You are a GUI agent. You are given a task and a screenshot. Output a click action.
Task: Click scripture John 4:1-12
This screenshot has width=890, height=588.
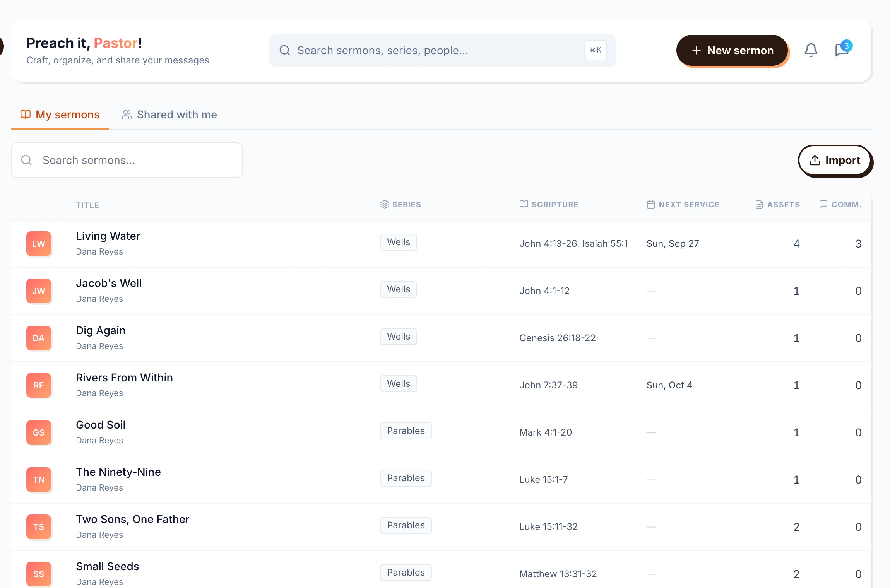544,291
